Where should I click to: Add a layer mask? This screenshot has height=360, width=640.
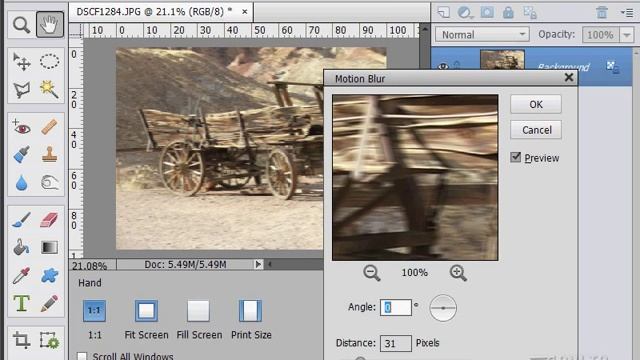pyautogui.click(x=487, y=13)
